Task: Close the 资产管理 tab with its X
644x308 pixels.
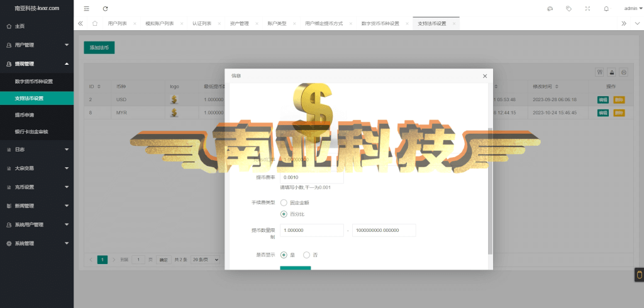Action: 257,24
